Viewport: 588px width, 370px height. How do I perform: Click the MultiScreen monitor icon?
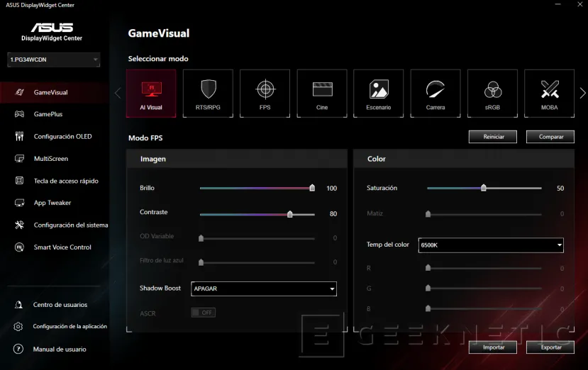tap(19, 159)
